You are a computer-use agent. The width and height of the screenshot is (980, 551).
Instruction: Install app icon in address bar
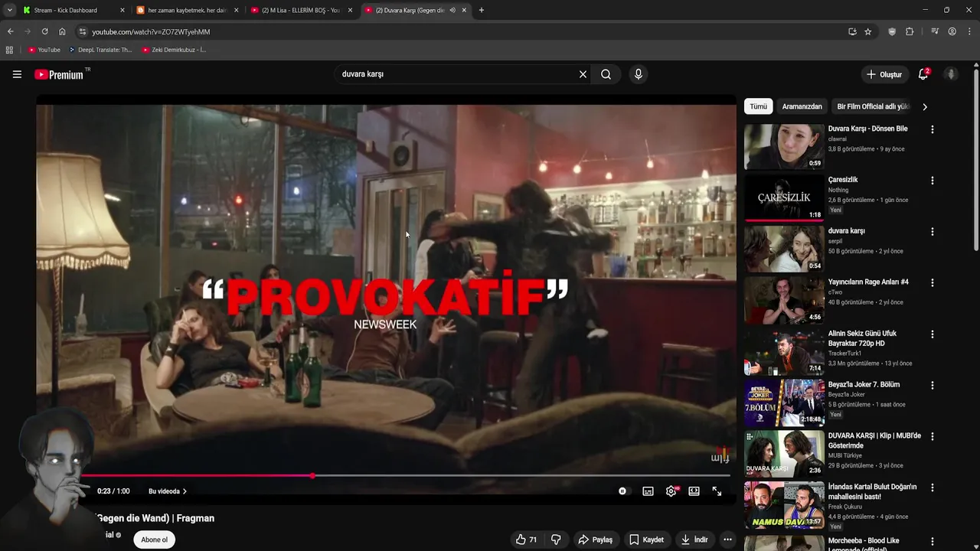(852, 31)
